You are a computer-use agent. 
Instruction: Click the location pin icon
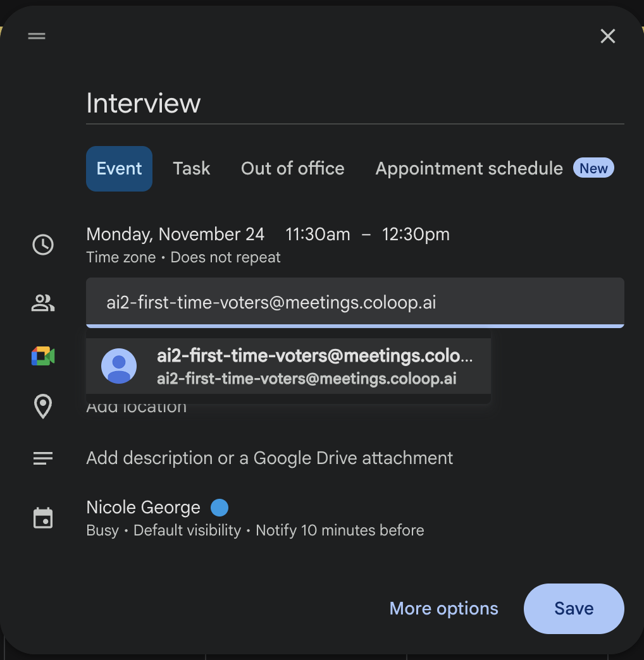tap(42, 407)
